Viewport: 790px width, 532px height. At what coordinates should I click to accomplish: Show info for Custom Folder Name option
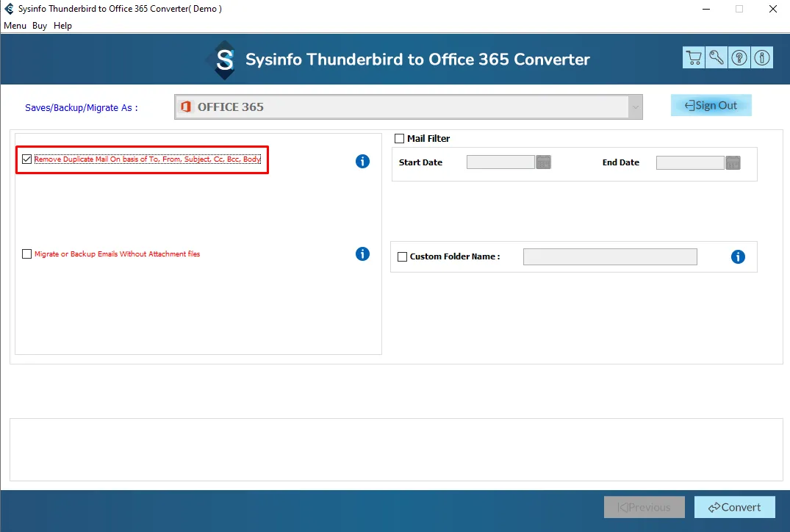738,257
